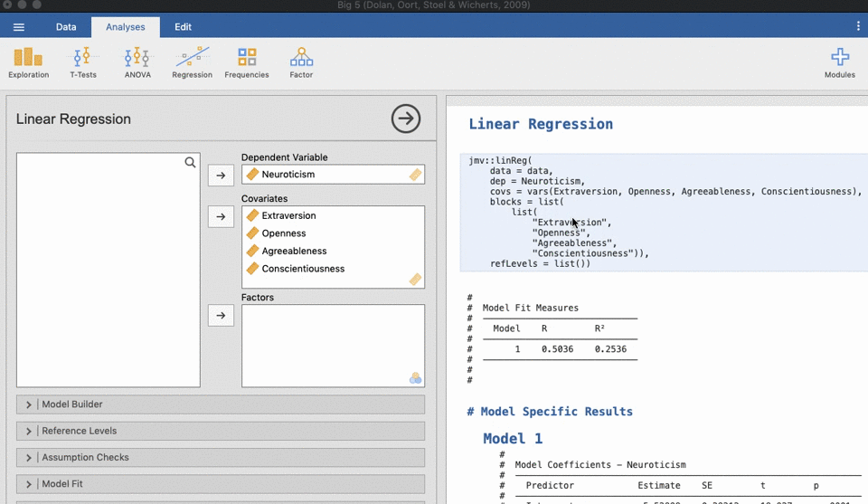This screenshot has height=504, width=868.
Task: Click the R value 0.5036
Action: [x=558, y=349]
